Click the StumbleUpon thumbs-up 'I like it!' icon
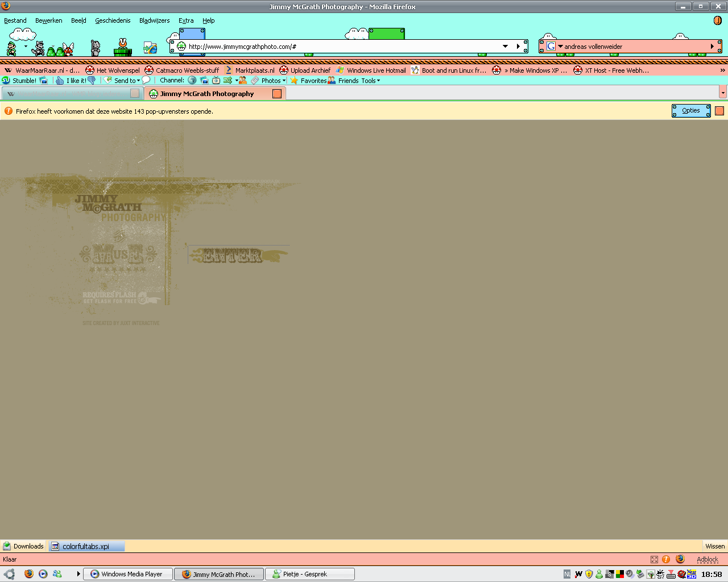The width and height of the screenshot is (728, 582). point(60,81)
